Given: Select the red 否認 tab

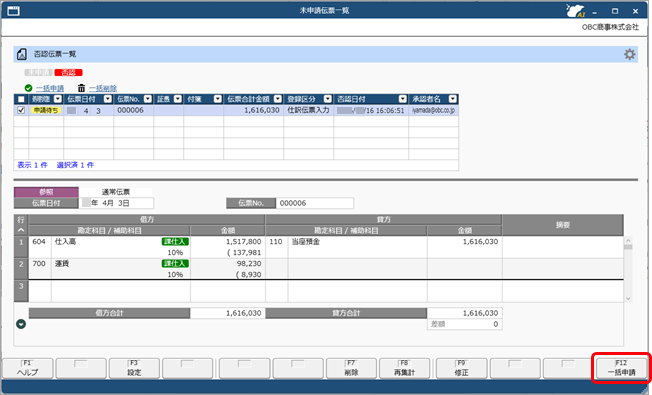Looking at the screenshot, I should click(x=68, y=72).
